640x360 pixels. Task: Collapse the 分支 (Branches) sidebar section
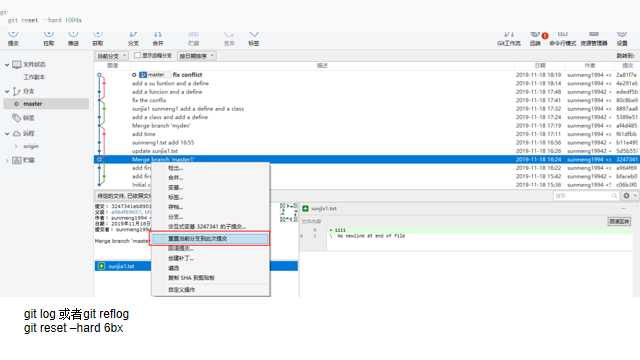click(x=7, y=91)
